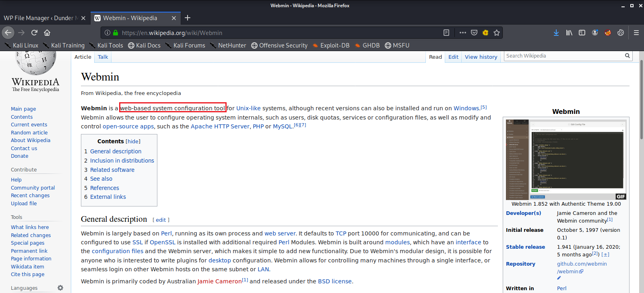
Task: Click the crossed-out fox extension icon
Action: pyautogui.click(x=608, y=33)
